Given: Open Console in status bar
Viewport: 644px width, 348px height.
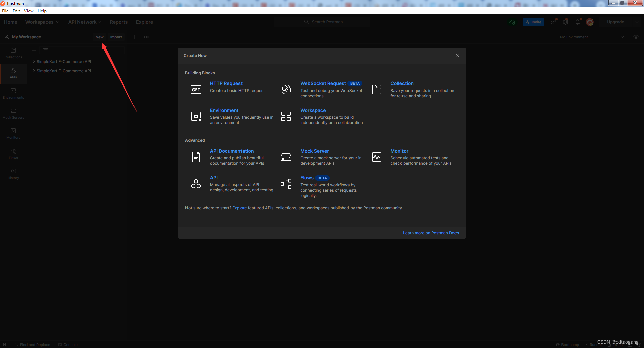Looking at the screenshot, I should coord(68,345).
